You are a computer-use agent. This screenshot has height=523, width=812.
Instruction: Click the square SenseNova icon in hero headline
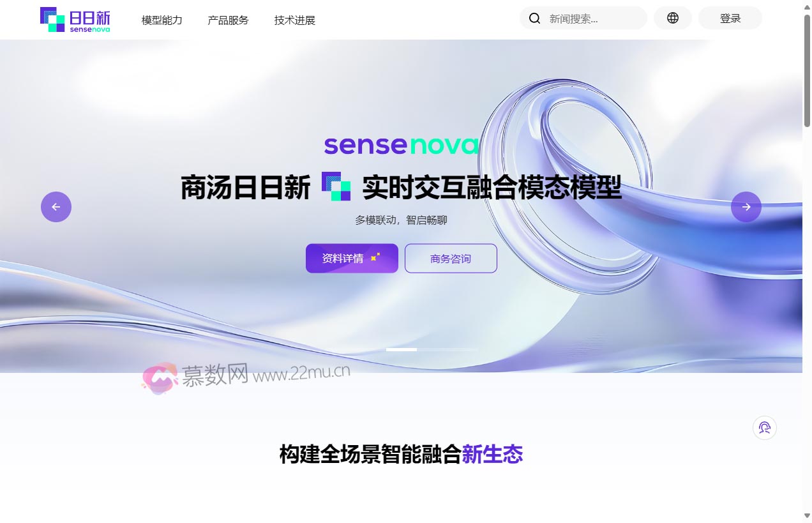coord(336,186)
